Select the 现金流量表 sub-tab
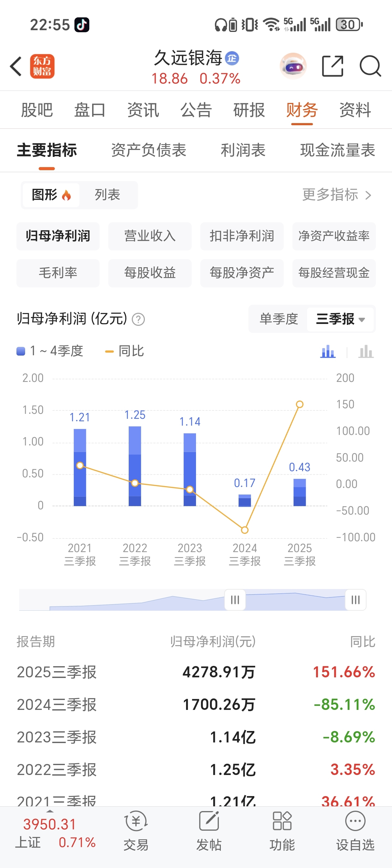Viewport: 392px width, 868px height. 338,150
